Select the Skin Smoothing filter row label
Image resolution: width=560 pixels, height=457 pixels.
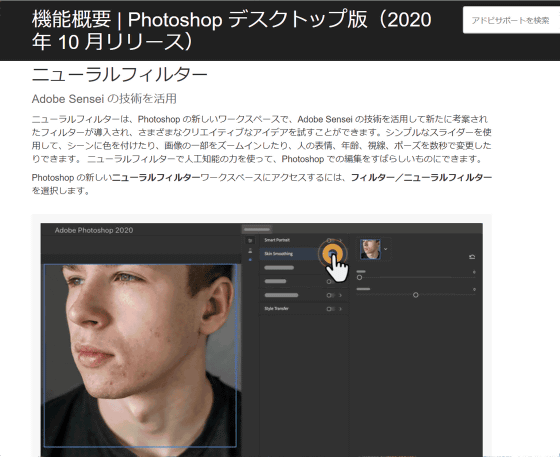tap(279, 253)
